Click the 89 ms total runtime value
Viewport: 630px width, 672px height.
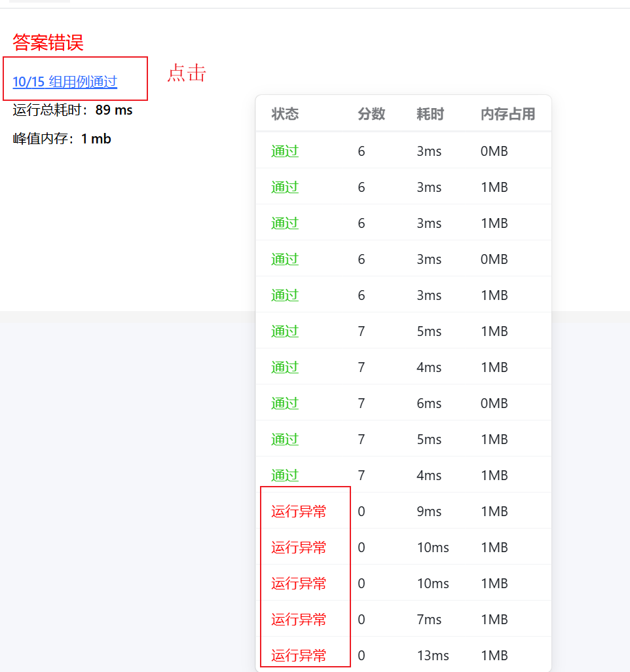[114, 110]
